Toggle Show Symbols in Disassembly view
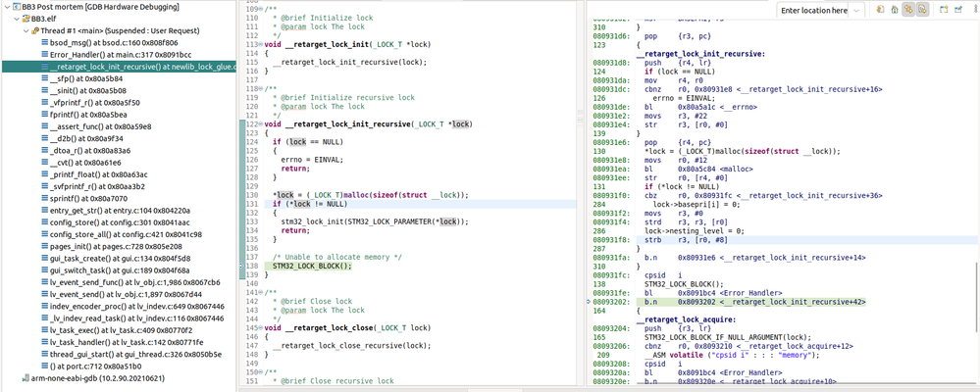The width and height of the screenshot is (980, 392). coord(922,10)
